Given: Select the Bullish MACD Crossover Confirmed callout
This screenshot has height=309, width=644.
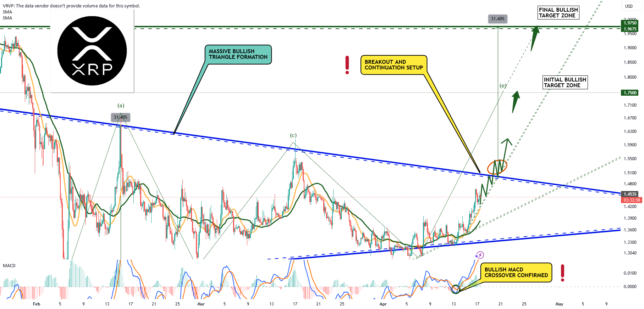Looking at the screenshot, I should (516, 273).
